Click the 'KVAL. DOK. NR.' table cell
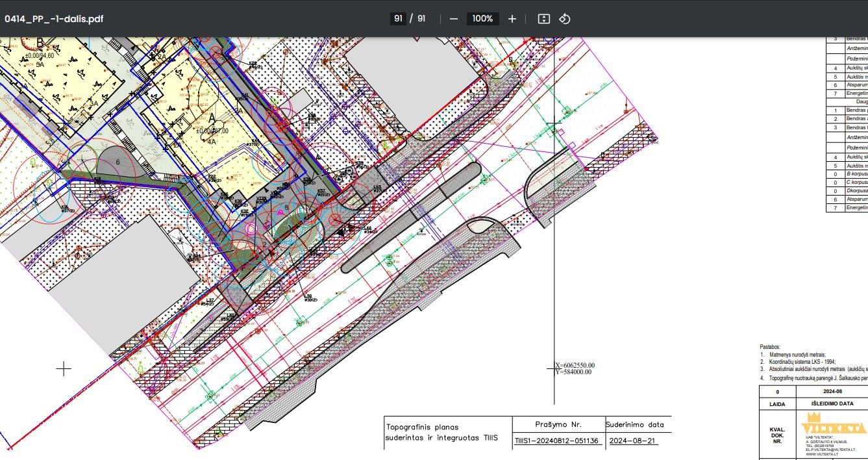 click(x=777, y=435)
